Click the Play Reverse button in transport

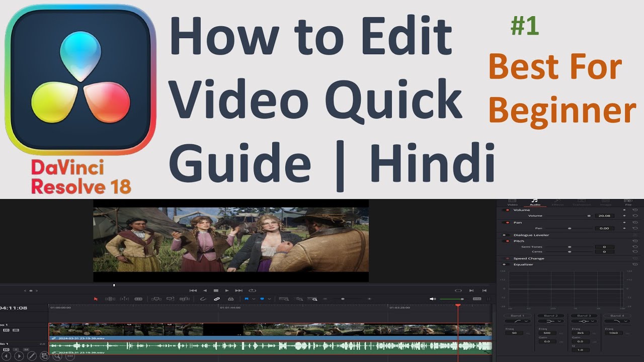point(205,290)
